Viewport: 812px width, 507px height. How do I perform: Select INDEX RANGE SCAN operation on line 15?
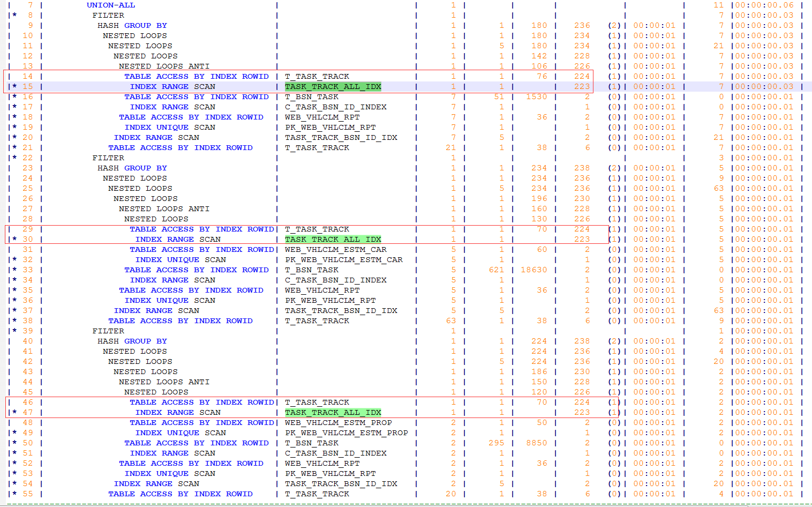point(172,87)
